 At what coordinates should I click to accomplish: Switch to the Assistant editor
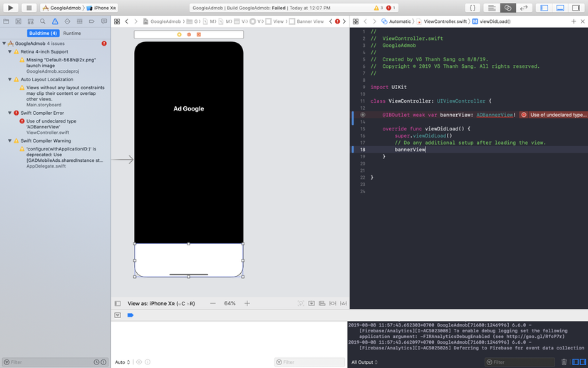[x=507, y=8]
